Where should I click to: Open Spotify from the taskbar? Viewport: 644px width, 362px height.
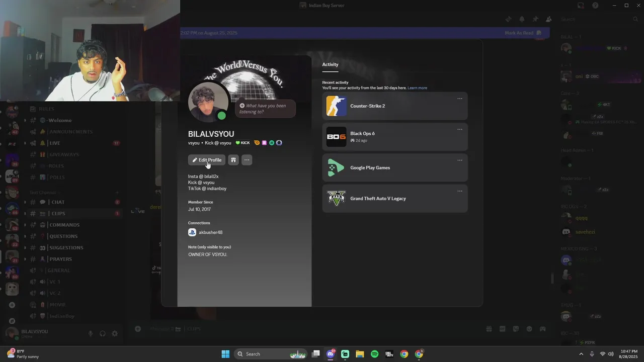coord(374,354)
